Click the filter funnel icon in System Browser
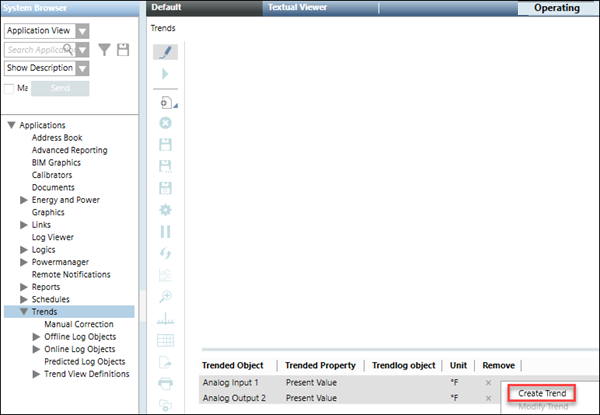The width and height of the screenshot is (600, 415). point(103,49)
